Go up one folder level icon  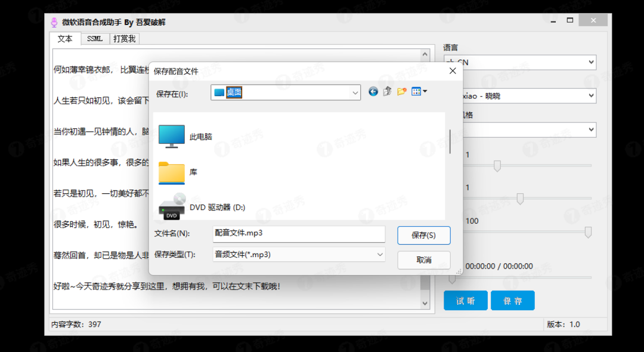[x=388, y=92]
